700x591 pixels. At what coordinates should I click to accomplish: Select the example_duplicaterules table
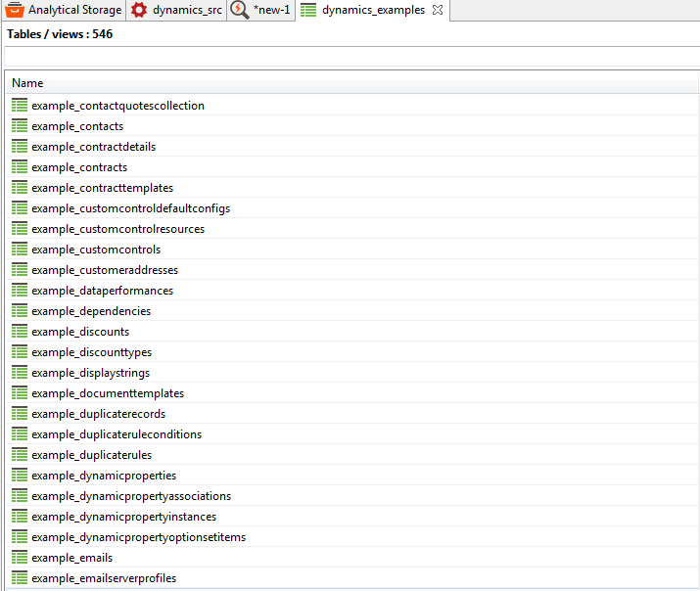(91, 455)
